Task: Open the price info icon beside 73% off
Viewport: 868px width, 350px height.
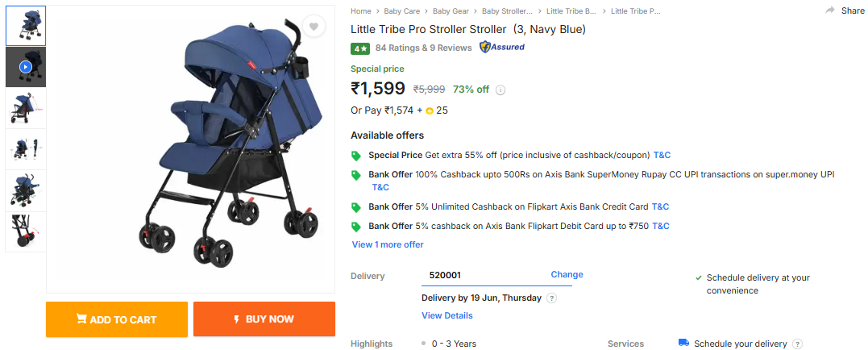Action: coord(500,90)
